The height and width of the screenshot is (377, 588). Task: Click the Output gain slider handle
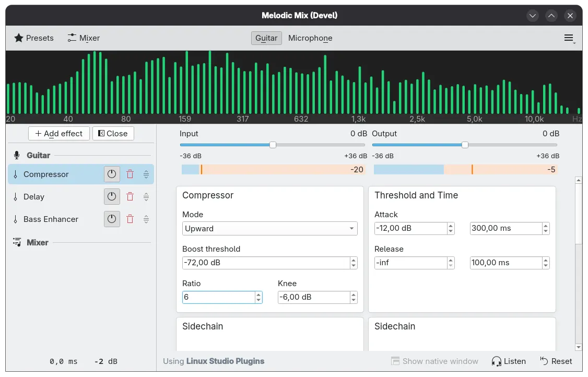pos(465,145)
